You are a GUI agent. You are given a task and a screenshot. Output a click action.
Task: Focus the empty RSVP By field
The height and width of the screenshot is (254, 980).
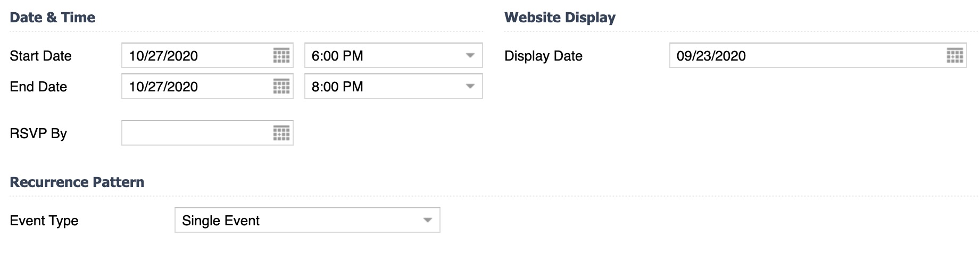[197, 133]
